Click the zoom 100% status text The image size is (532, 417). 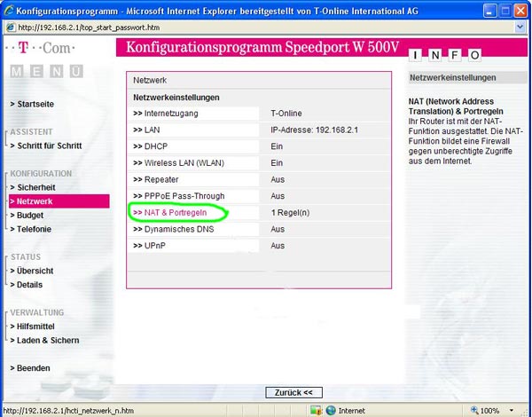point(489,411)
